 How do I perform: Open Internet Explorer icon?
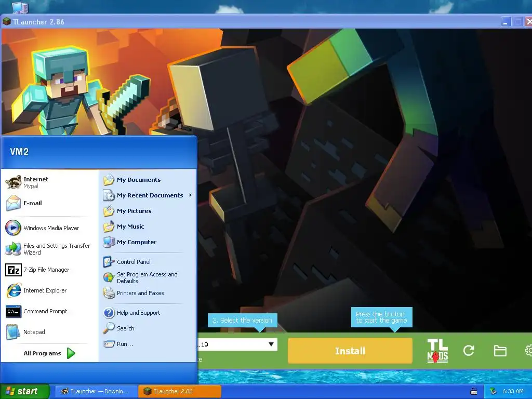coord(13,290)
